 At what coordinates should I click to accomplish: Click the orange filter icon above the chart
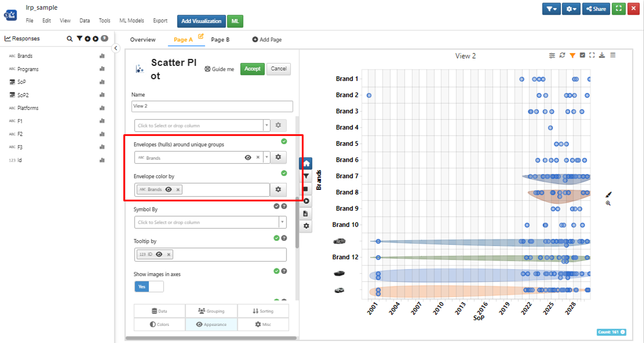[x=572, y=55]
